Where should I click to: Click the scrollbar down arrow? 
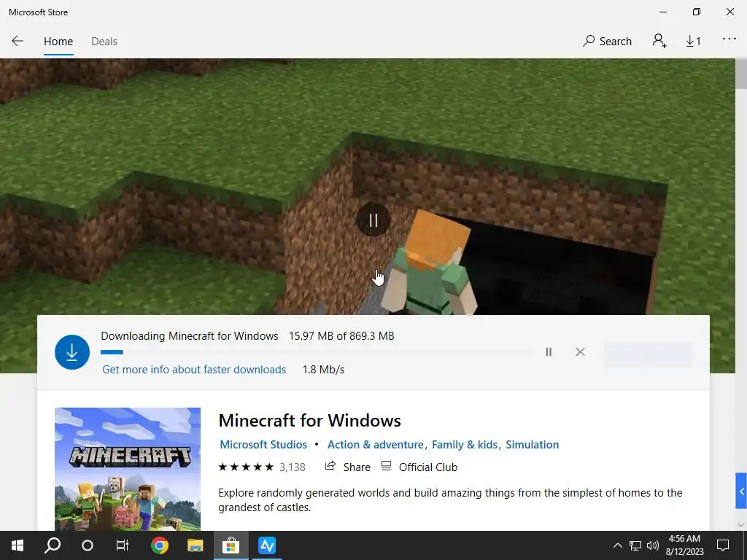click(741, 525)
